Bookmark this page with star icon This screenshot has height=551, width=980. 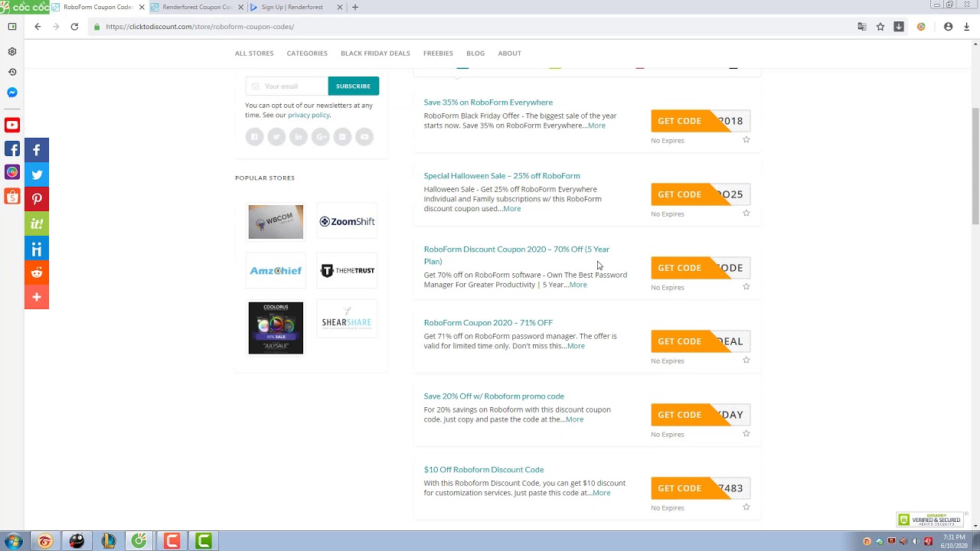tap(880, 27)
